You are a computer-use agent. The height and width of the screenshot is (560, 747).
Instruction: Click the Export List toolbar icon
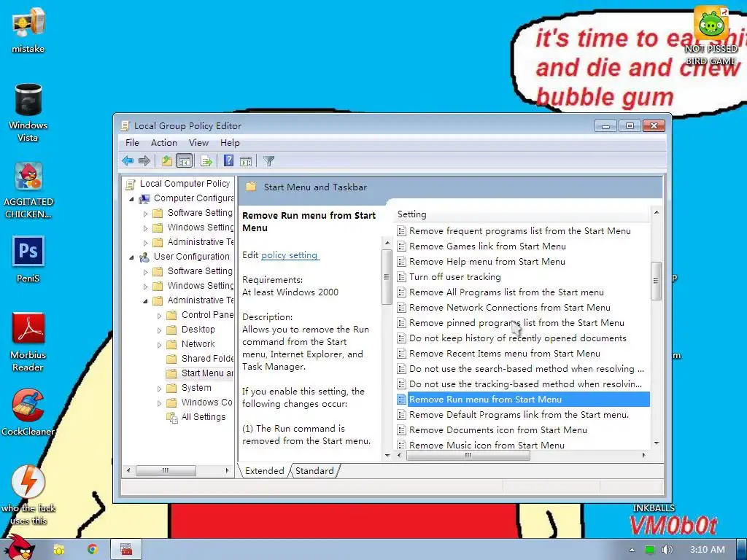tap(206, 161)
